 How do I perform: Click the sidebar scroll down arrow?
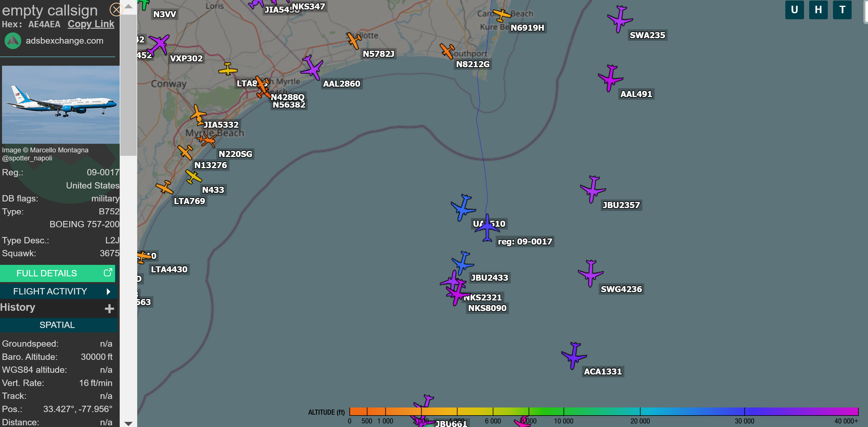[128, 423]
